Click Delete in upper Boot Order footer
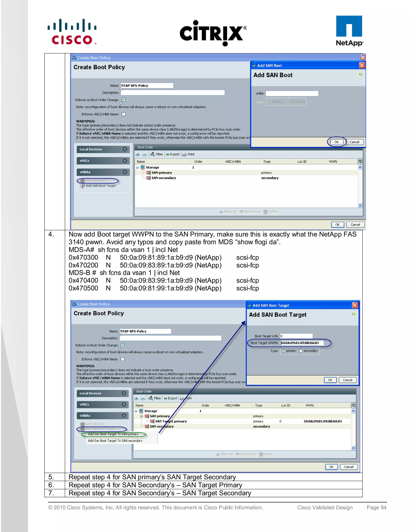Image resolution: width=411 pixels, height=532 pixels. [x=271, y=212]
